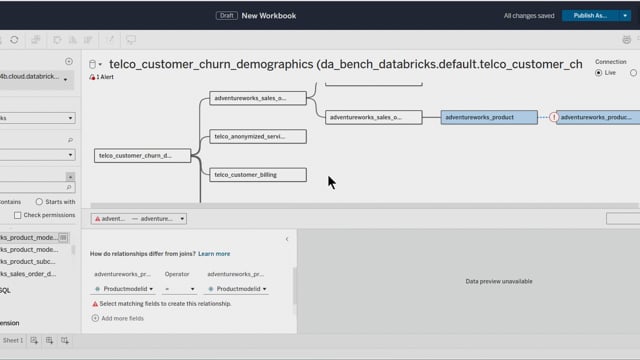Image resolution: width=640 pixels, height=360 pixels.
Task: Click the presentation screen toolbar icon
Action: pos(131,40)
